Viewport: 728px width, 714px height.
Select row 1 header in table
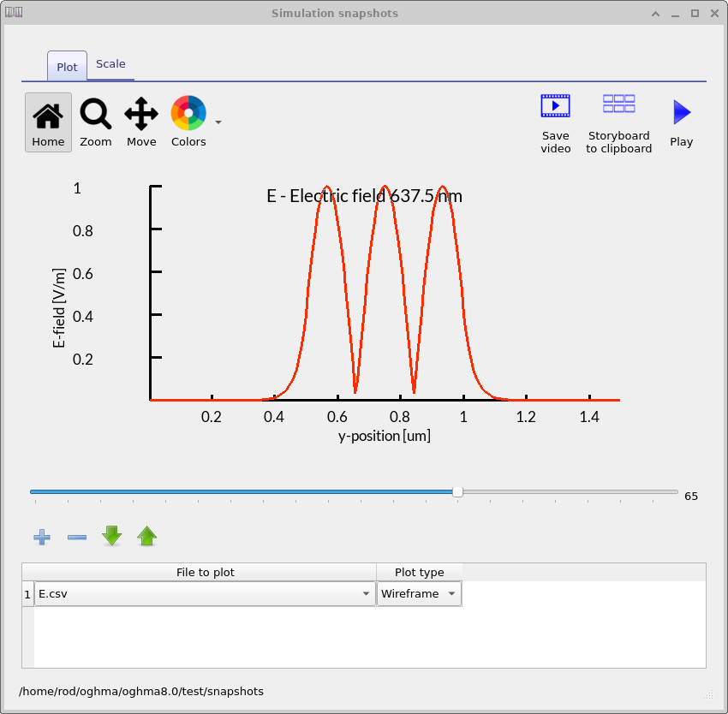(27, 594)
